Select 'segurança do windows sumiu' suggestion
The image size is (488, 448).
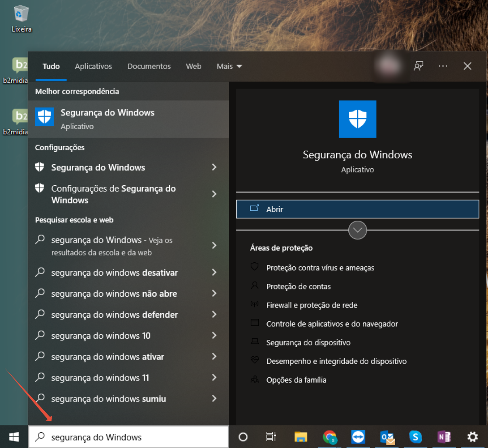[x=128, y=399]
